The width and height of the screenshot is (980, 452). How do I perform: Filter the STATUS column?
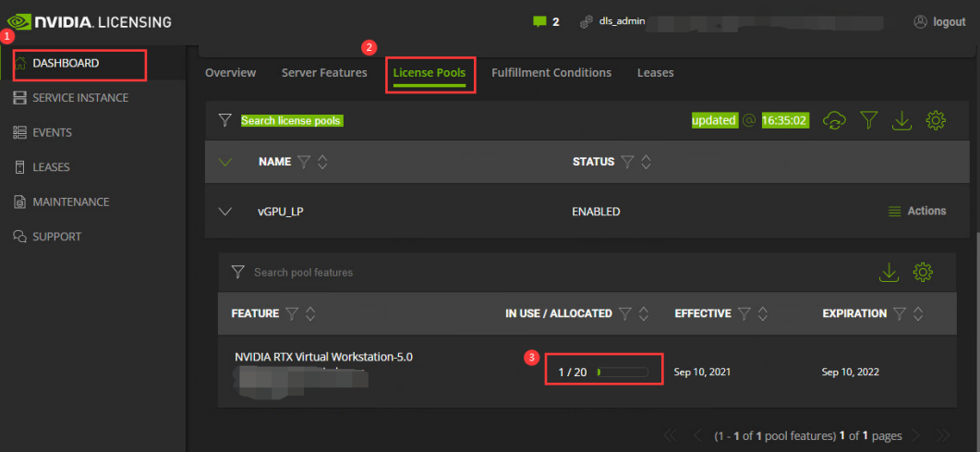click(627, 162)
